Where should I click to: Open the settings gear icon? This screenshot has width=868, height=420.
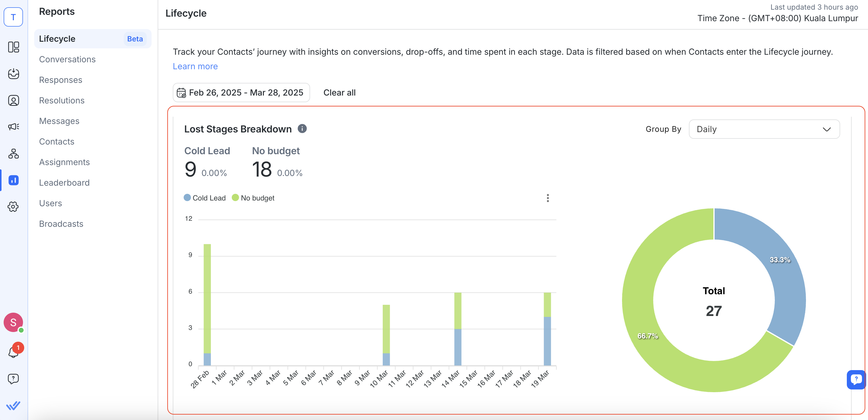pos(14,207)
